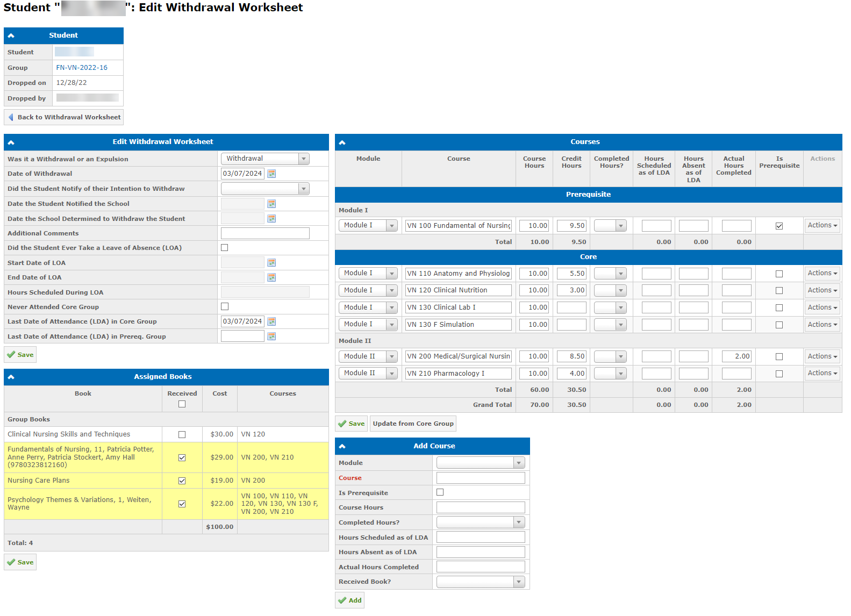This screenshot has height=616, width=851.
Task: Click the Add course button
Action: (x=349, y=600)
